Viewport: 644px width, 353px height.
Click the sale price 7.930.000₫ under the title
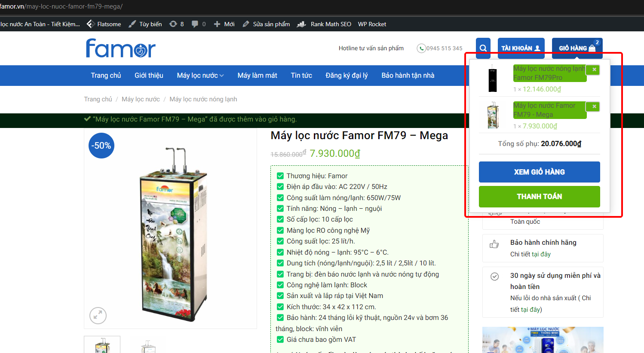335,153
